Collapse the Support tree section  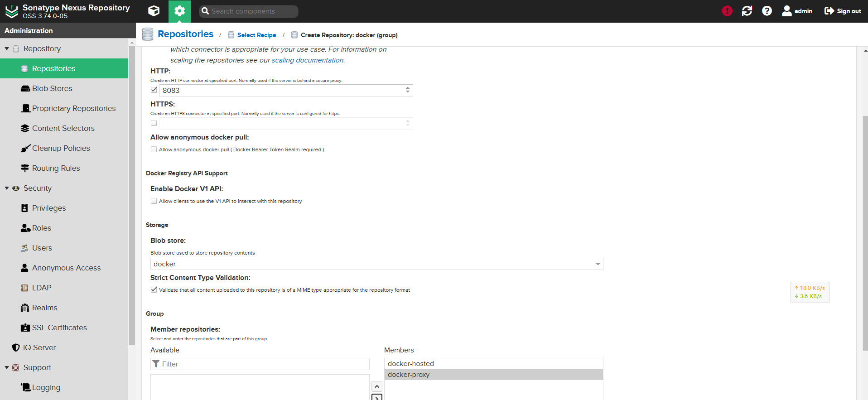click(7, 367)
